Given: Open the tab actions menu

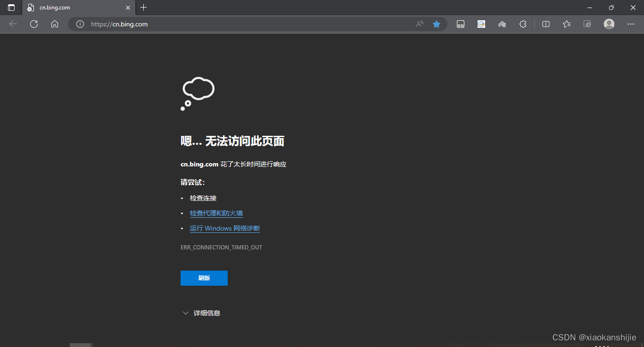Looking at the screenshot, I should [x=11, y=8].
